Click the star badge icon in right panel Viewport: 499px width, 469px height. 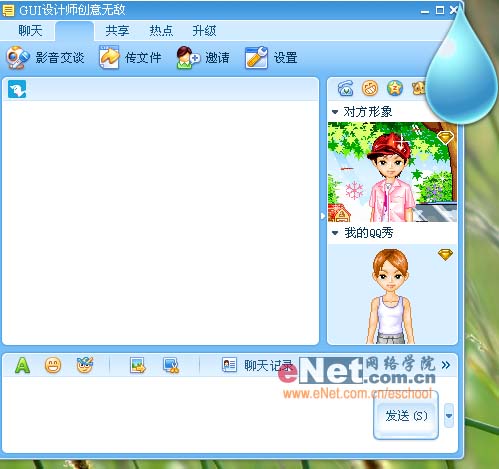click(x=395, y=88)
